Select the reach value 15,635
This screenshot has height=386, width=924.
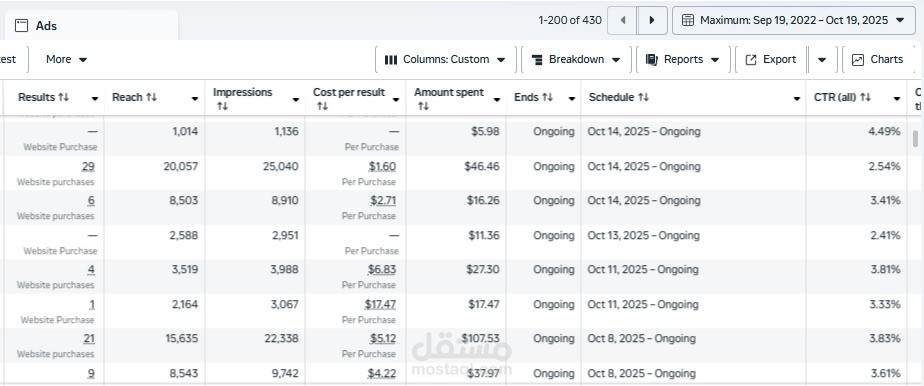(182, 339)
